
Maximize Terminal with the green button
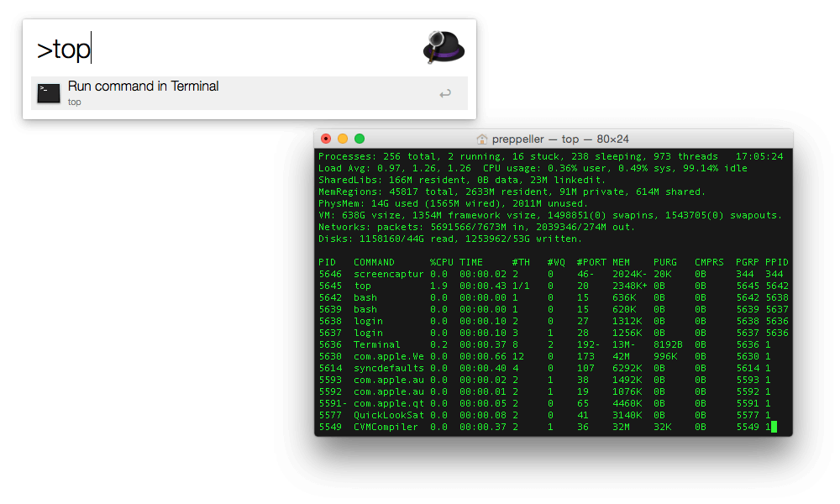360,139
